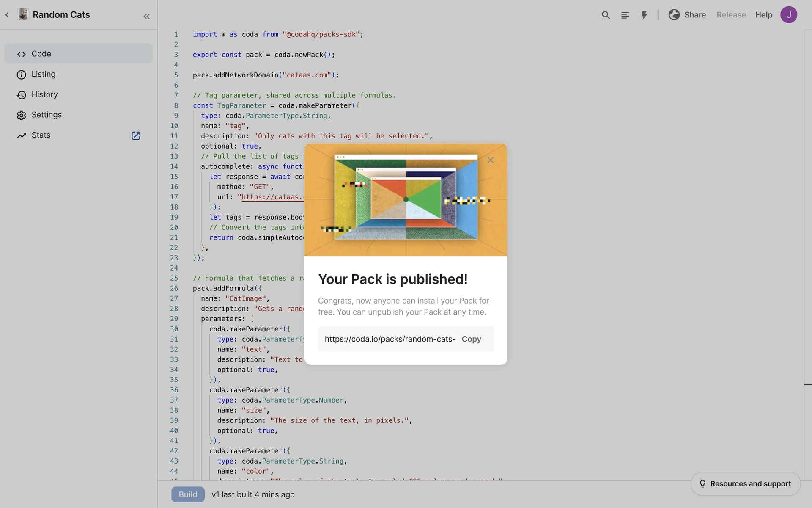Open the Help menu
This screenshot has height=508, width=812.
point(763,15)
